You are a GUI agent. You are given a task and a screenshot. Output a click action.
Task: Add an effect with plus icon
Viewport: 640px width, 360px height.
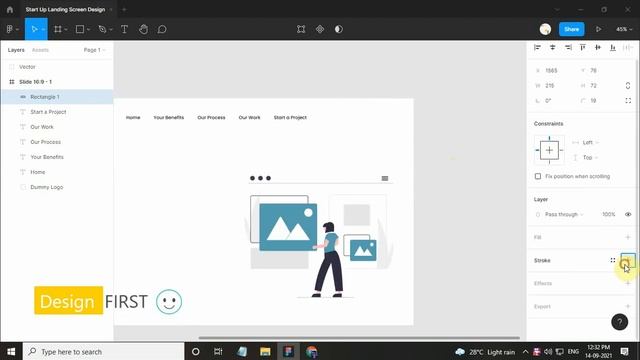point(628,283)
